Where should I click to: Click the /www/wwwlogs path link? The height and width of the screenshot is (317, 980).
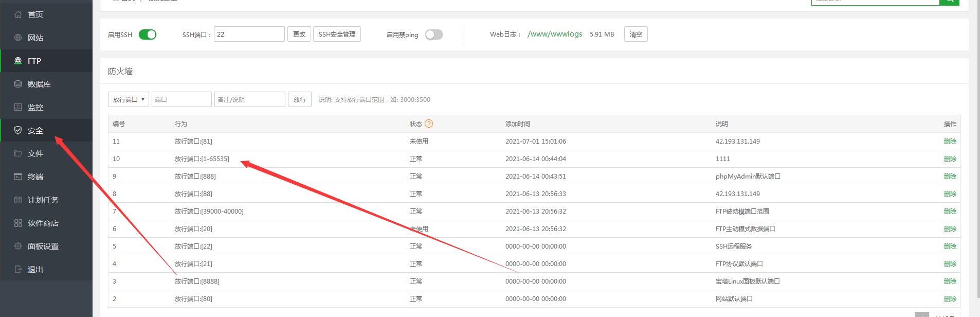tap(555, 34)
